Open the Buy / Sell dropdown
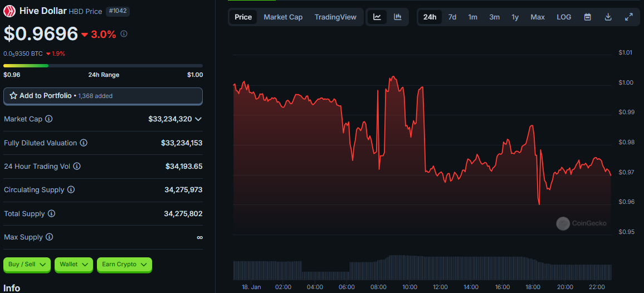The image size is (644, 293). (x=27, y=265)
